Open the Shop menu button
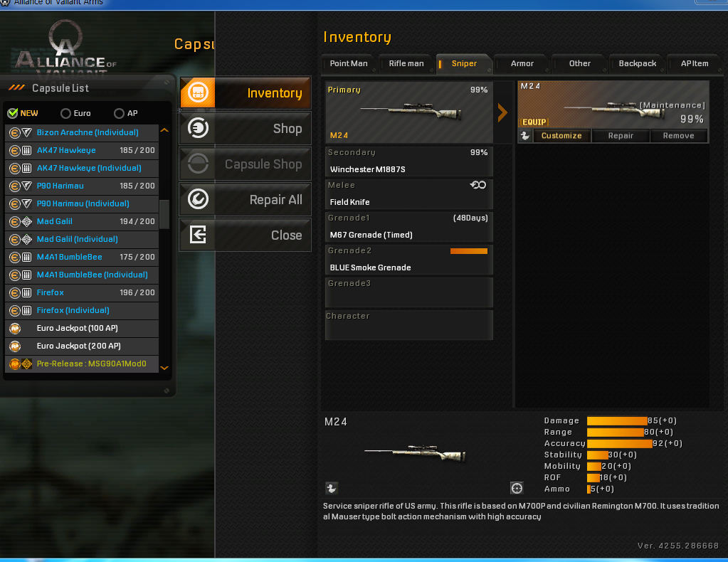Viewport: 728px width, 562px height. tap(245, 128)
